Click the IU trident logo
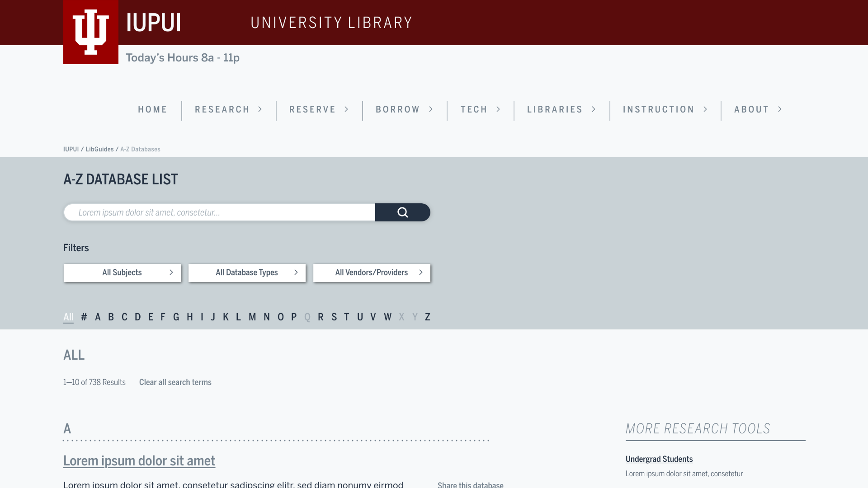The width and height of the screenshot is (868, 488). (91, 32)
